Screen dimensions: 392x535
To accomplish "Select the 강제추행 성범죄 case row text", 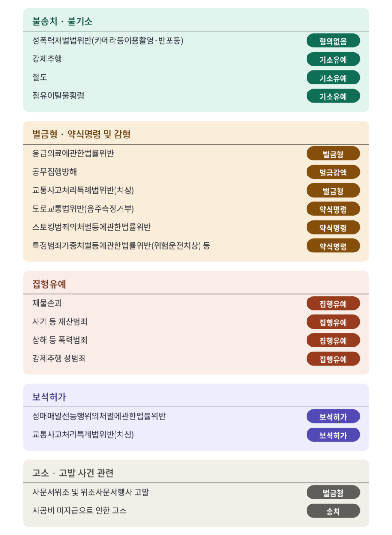I will click(x=59, y=358).
